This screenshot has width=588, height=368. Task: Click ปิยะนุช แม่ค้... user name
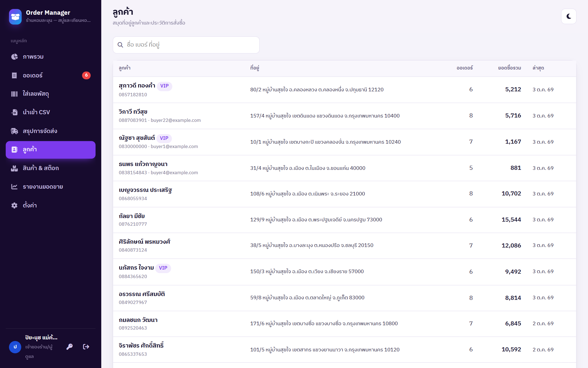coord(41,337)
